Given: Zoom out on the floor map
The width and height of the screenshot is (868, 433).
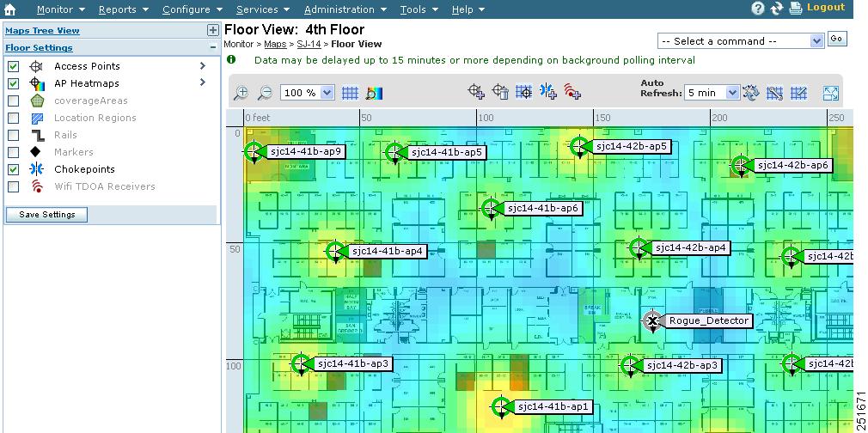Looking at the screenshot, I should 266,93.
